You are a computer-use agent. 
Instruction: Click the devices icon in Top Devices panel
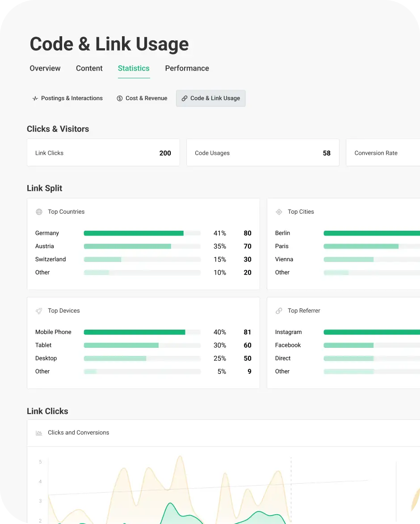[x=39, y=310]
